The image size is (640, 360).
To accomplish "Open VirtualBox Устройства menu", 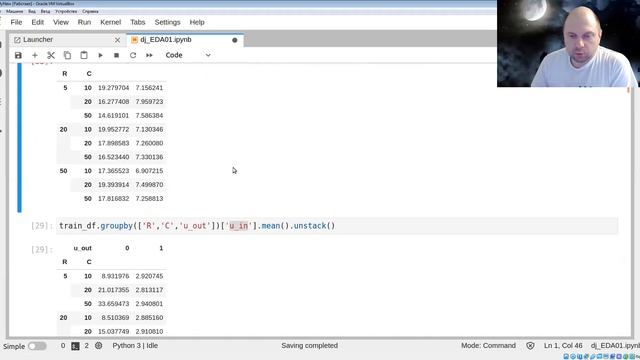I will [66, 11].
